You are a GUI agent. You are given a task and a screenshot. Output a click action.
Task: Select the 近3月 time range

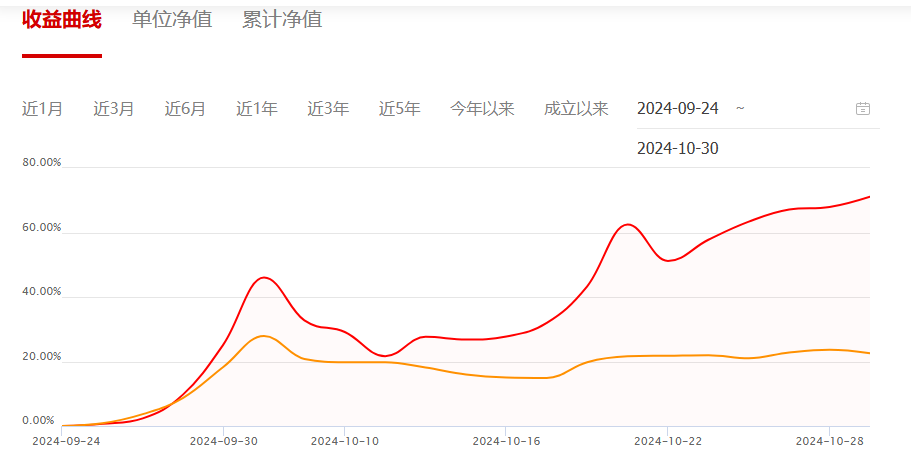[x=114, y=109]
